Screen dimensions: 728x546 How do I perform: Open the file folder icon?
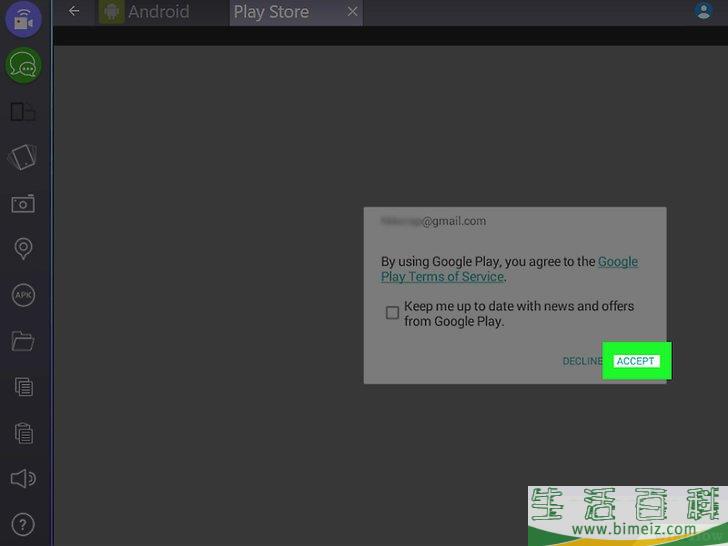[23, 341]
